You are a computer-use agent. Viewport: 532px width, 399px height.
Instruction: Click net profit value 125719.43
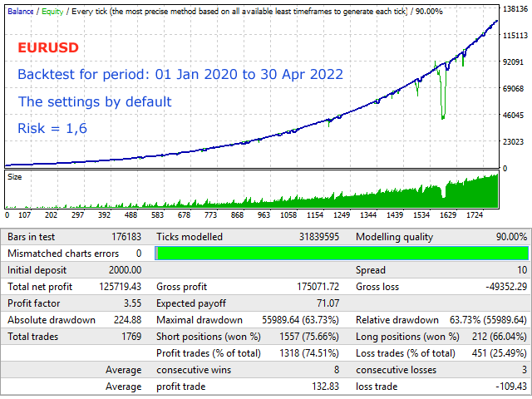120,287
